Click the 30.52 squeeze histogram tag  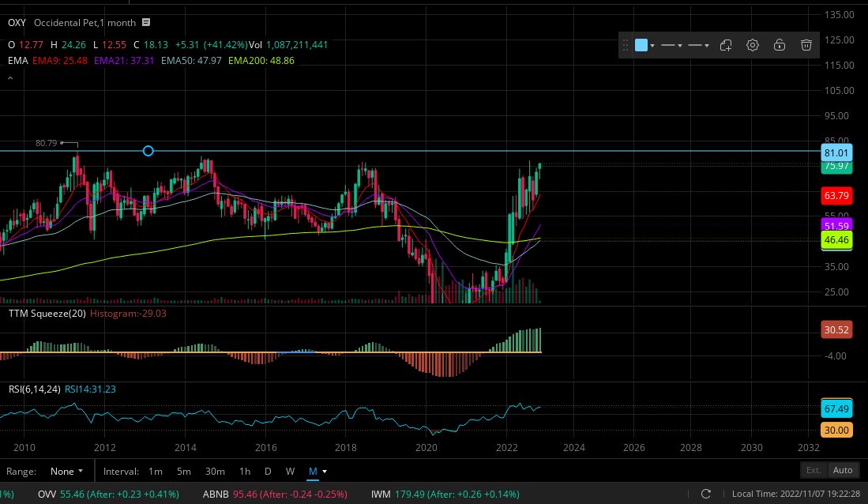click(836, 329)
